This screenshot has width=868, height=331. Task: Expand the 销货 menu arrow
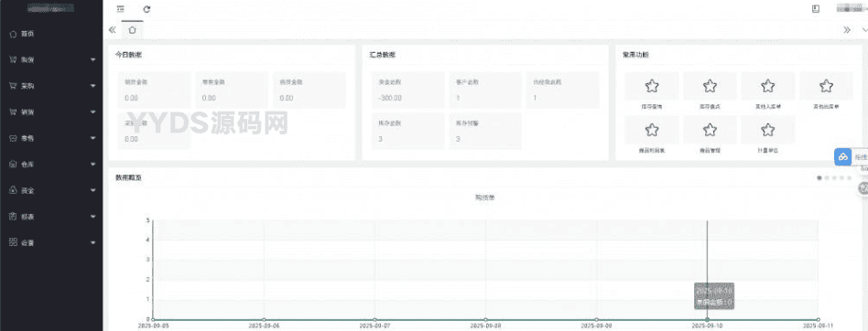click(93, 112)
